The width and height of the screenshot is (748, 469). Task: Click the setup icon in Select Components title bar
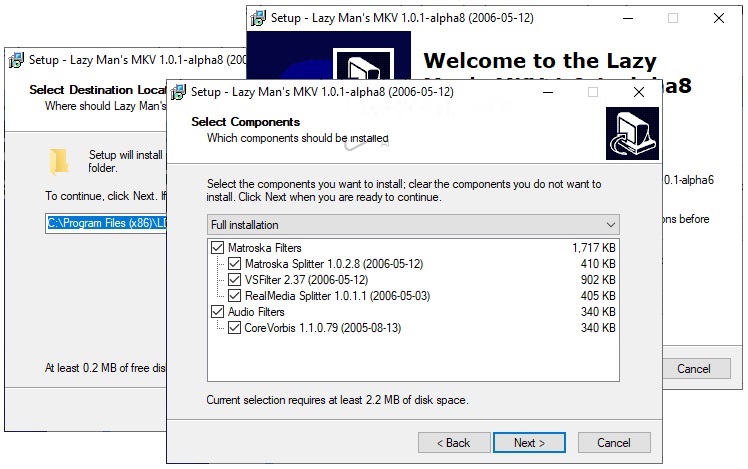point(179,92)
